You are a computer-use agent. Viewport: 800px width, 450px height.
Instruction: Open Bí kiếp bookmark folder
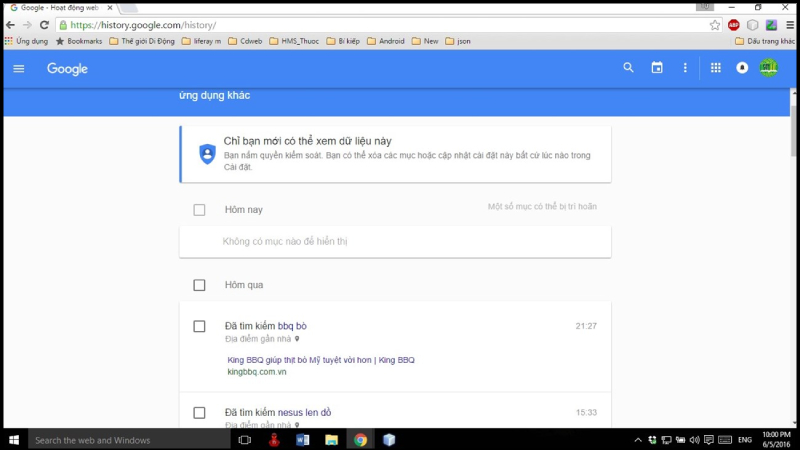[x=343, y=41]
